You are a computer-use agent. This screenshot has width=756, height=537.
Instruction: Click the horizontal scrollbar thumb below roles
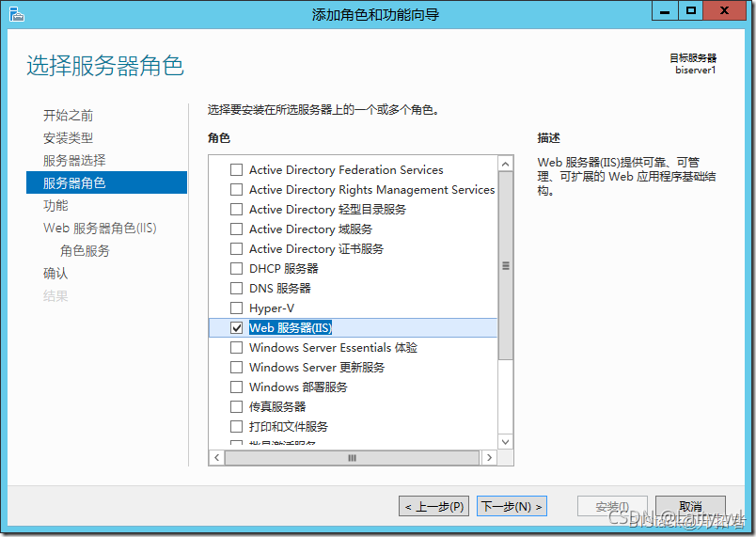352,458
